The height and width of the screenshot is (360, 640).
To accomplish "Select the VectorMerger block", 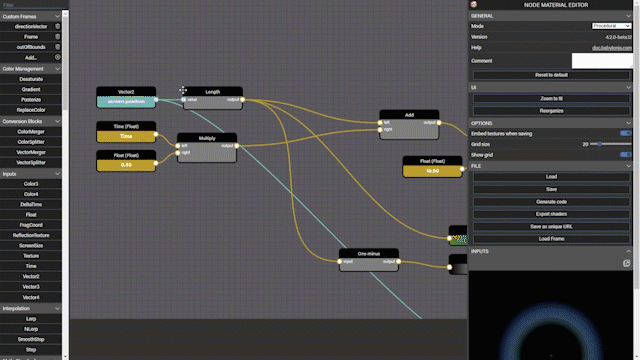I will point(31,152).
